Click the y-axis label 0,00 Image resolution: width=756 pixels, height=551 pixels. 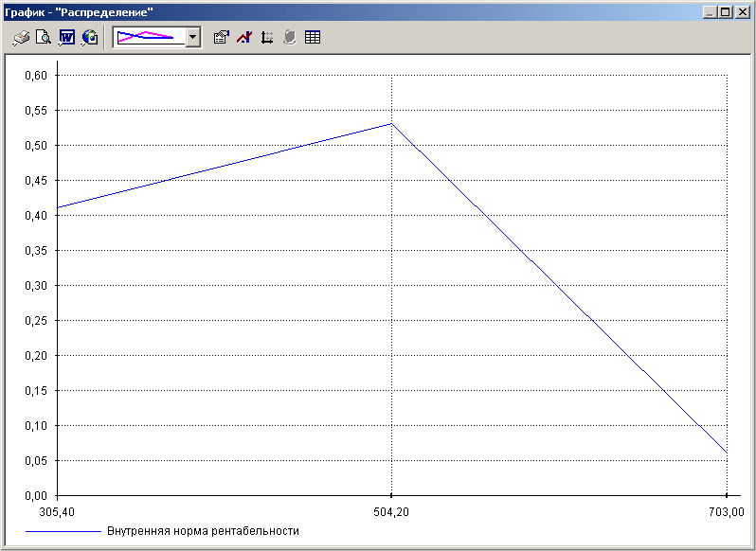point(36,495)
